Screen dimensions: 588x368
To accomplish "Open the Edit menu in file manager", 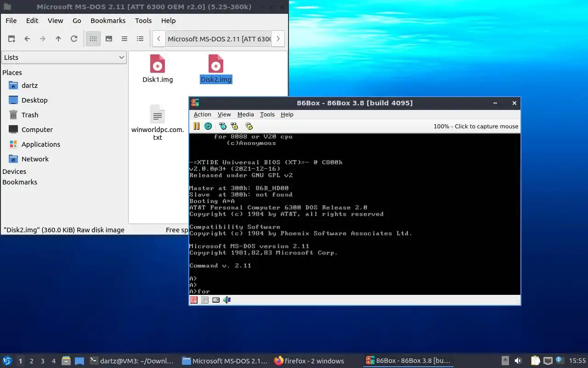I will 32,21.
